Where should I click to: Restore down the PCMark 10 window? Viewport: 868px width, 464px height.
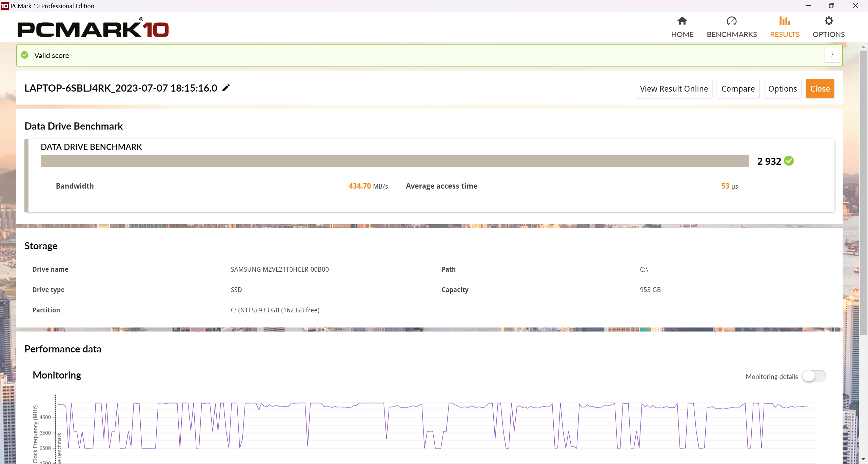point(831,6)
